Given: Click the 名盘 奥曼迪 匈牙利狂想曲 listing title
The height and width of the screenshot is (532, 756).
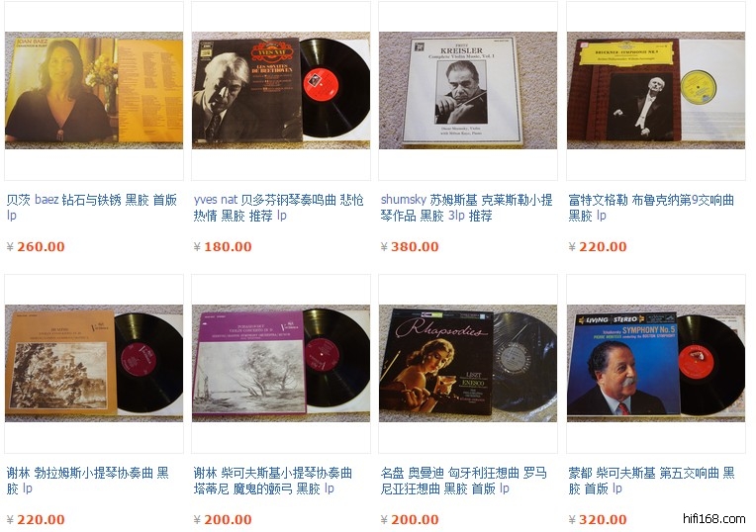Looking at the screenshot, I should point(464,481).
